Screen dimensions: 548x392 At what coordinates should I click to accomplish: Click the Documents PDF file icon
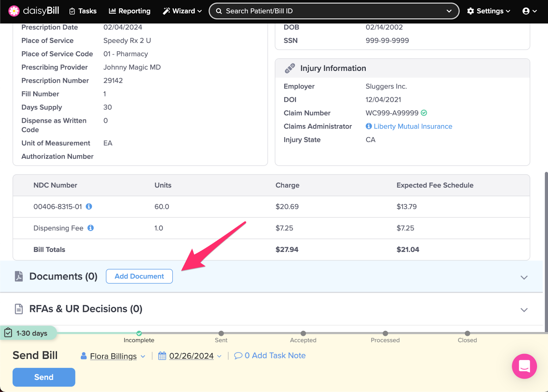tap(19, 276)
